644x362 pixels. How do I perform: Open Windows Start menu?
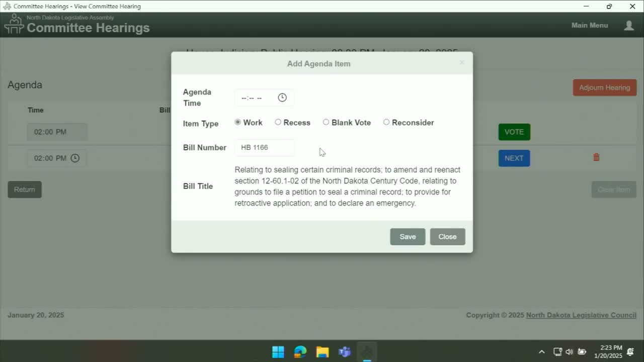278,351
